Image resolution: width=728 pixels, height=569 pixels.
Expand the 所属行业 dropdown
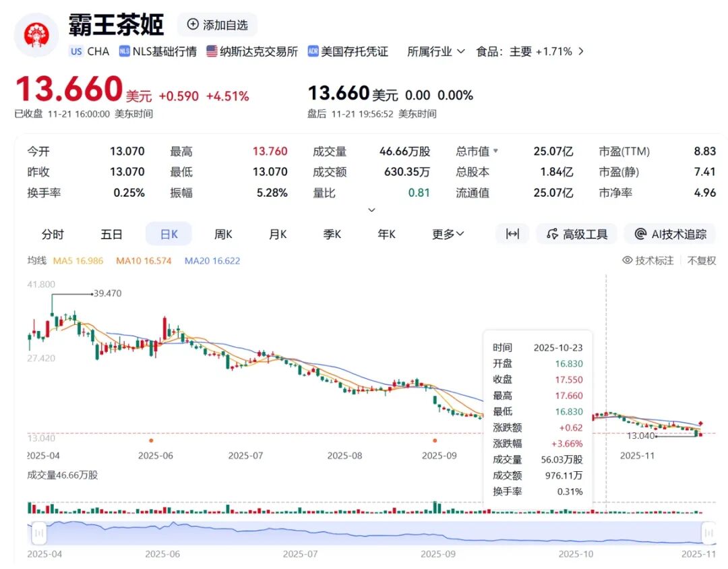pos(436,51)
